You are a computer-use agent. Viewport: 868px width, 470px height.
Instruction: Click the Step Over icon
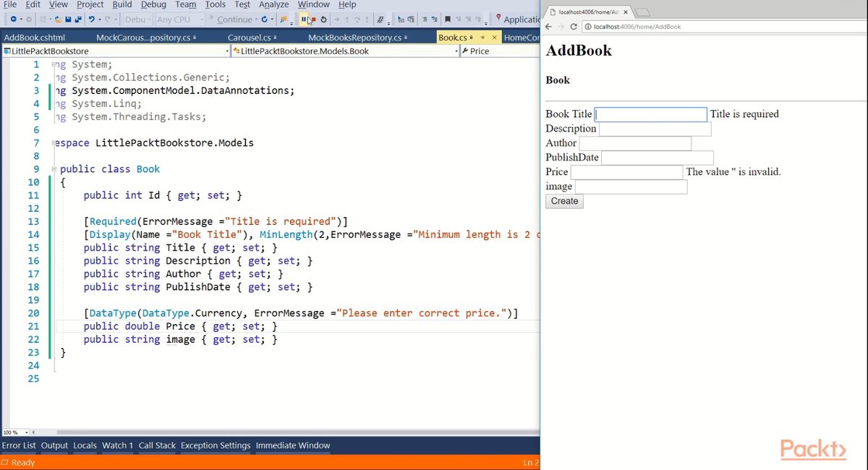point(357,20)
